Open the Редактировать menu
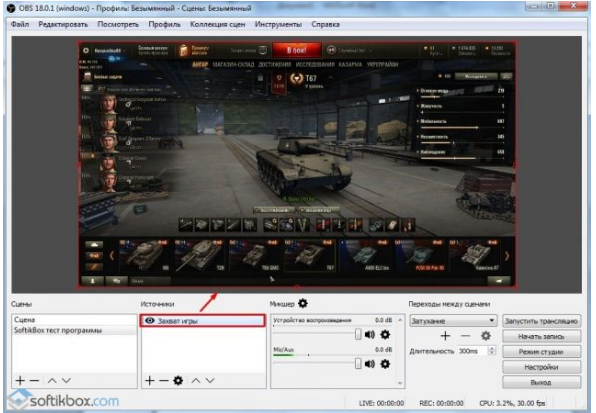This screenshot has height=413, width=596. coord(63,24)
